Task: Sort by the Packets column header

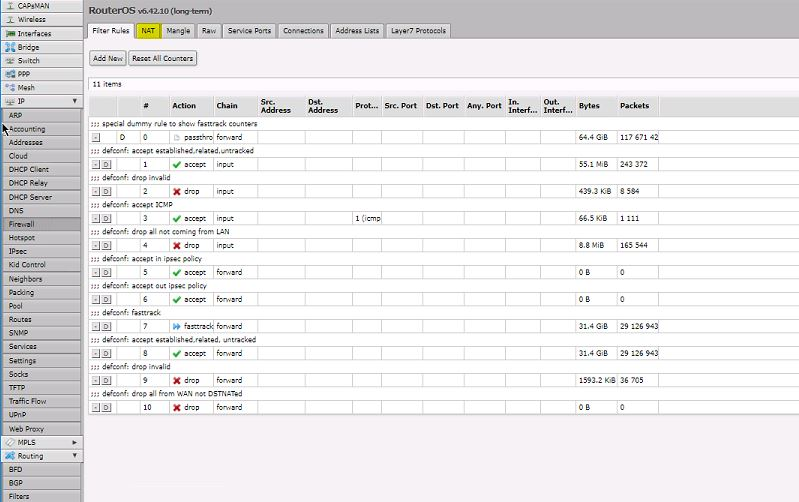Action: (638, 106)
